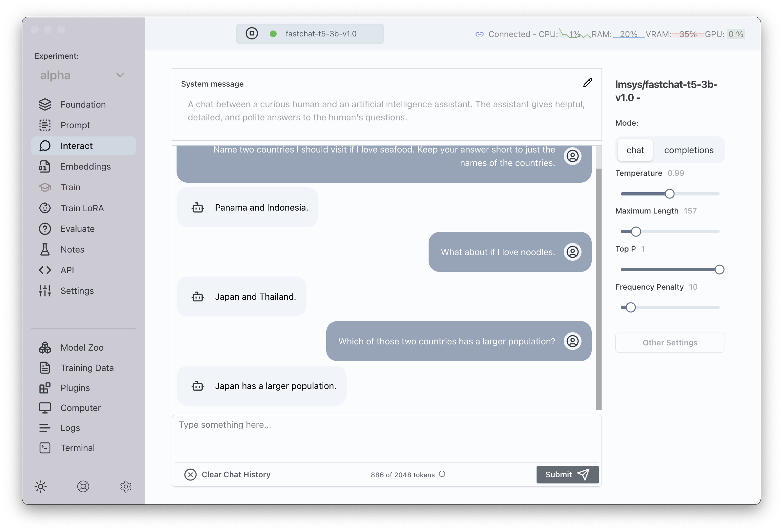783x532 pixels.
Task: Expand Other Settings panel
Action: (x=669, y=342)
